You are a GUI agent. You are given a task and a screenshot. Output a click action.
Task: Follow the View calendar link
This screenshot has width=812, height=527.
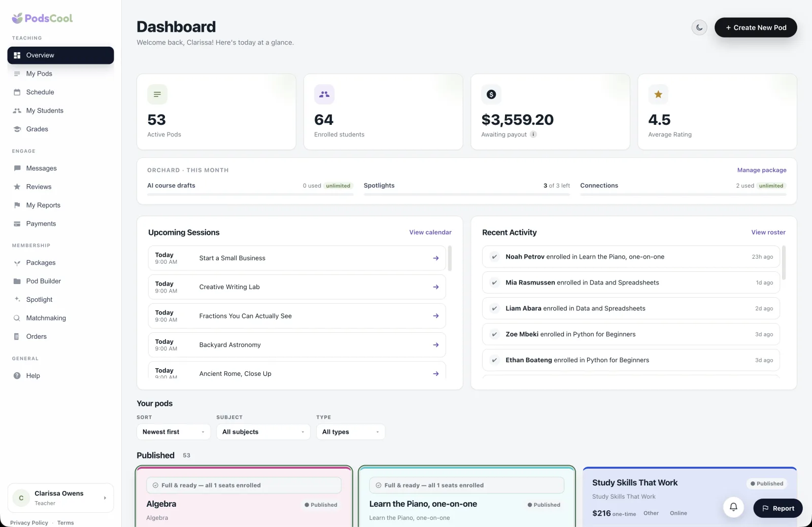[430, 232]
